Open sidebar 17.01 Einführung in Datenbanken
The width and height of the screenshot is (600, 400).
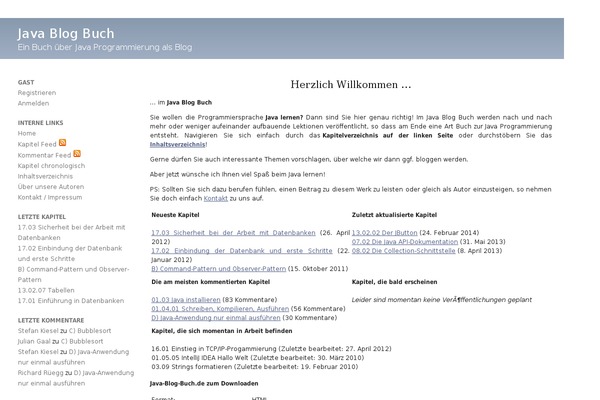click(x=71, y=301)
